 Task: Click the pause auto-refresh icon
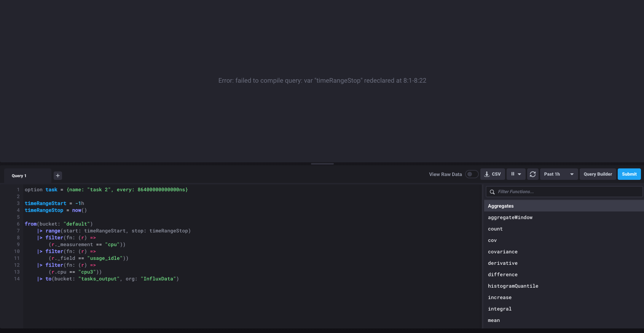513,174
